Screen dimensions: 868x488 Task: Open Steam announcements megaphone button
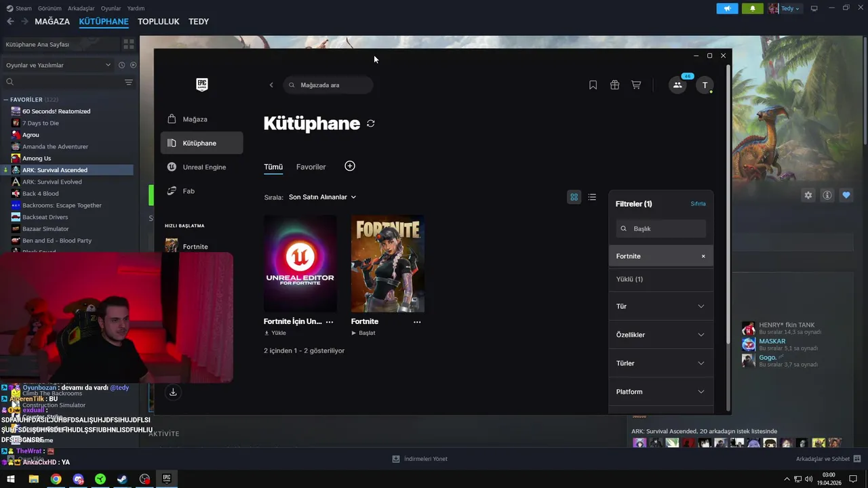[x=727, y=8]
